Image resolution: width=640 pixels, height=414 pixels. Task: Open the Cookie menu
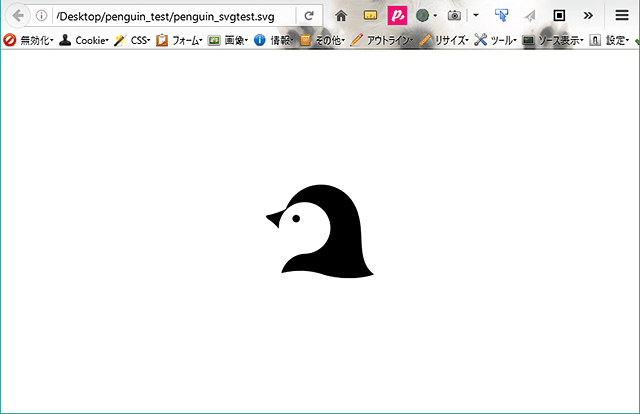pyautogui.click(x=84, y=40)
